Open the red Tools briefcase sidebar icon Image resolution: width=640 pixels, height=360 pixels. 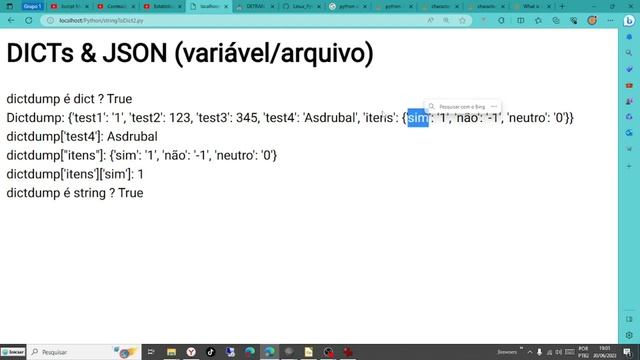pos(629,85)
